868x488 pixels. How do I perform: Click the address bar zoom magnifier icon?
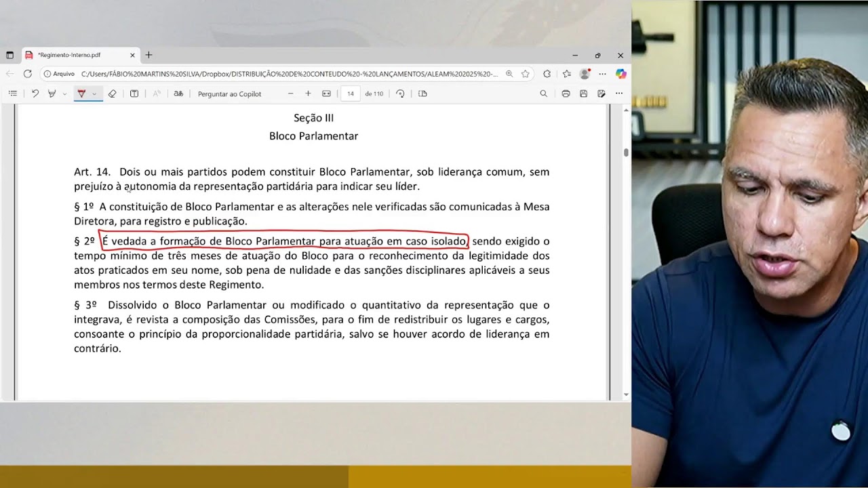point(509,74)
